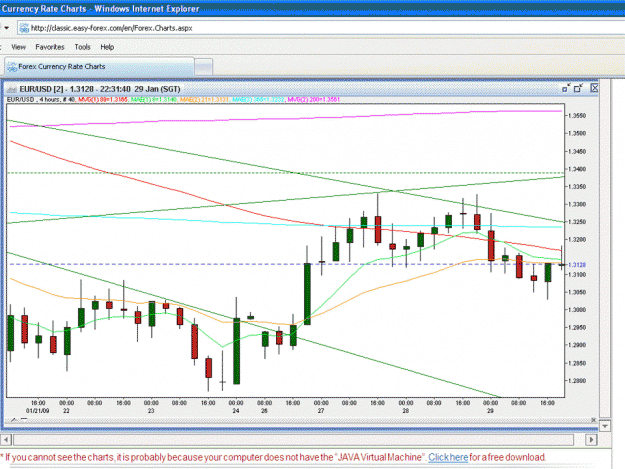Close the EUR/USD chart panel
The width and height of the screenshot is (625, 469).
point(594,88)
